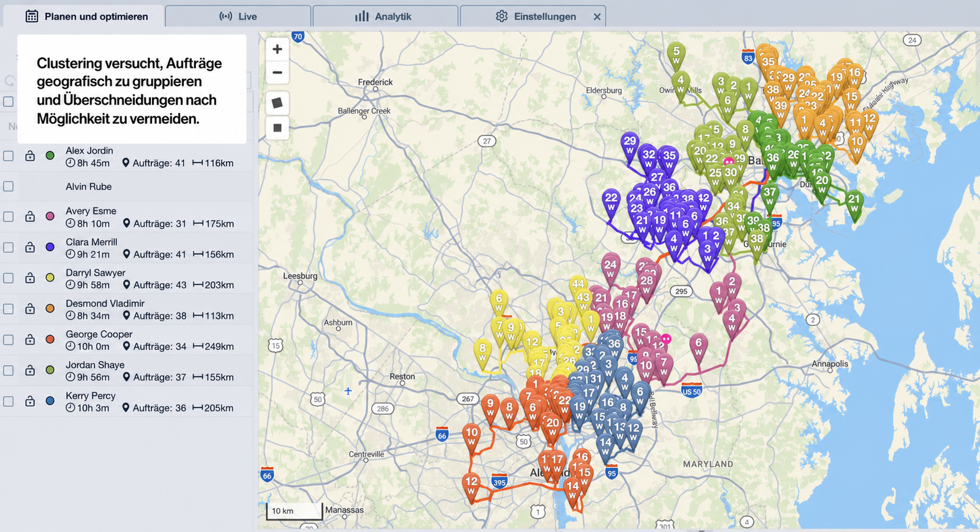Select the rectangle draw tool on map
The image size is (980, 532).
coord(277,127)
